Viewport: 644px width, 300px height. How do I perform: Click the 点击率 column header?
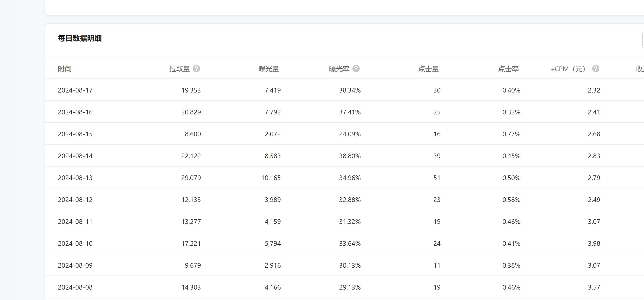click(x=508, y=69)
